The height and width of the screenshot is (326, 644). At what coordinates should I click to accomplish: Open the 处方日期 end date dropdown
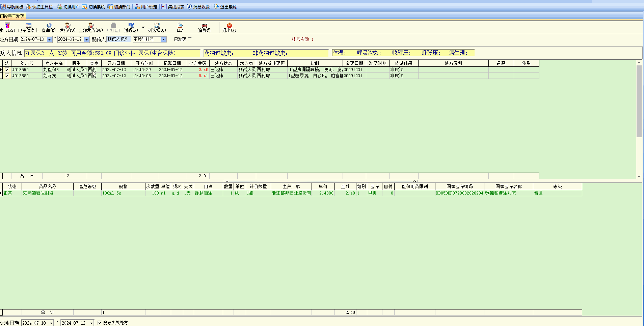(x=86, y=39)
